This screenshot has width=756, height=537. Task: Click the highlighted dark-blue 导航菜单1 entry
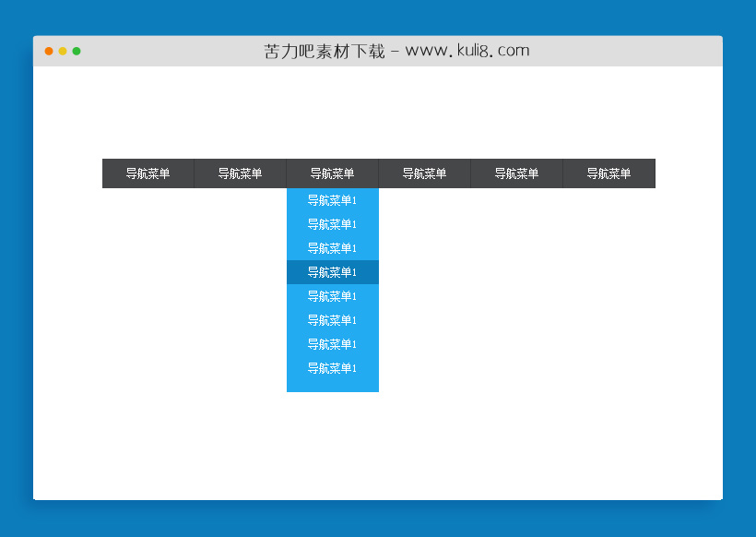tap(332, 272)
